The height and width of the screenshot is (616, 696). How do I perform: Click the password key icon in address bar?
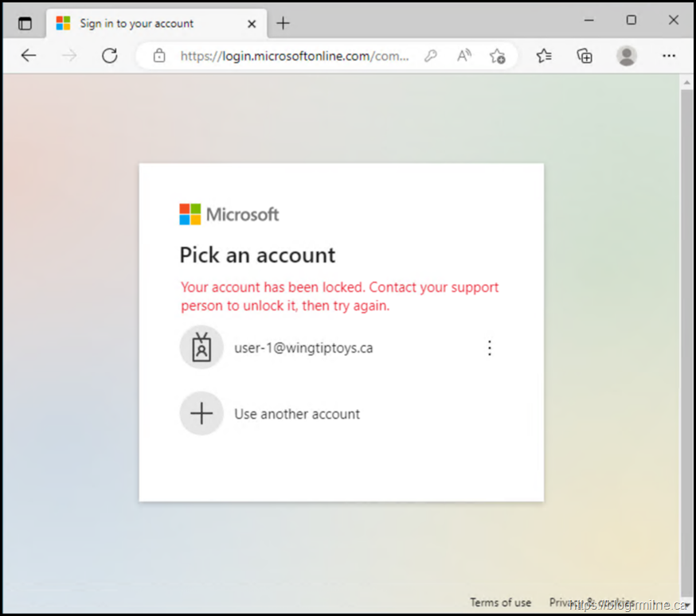[x=430, y=56]
